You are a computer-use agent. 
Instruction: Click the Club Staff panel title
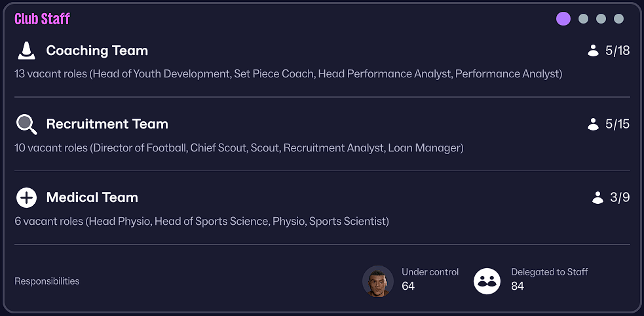coord(42,19)
